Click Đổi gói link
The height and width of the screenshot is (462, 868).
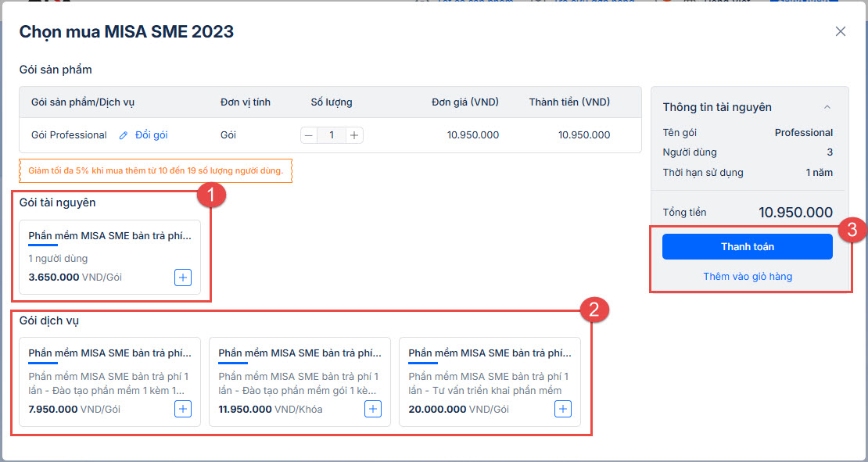pyautogui.click(x=151, y=135)
